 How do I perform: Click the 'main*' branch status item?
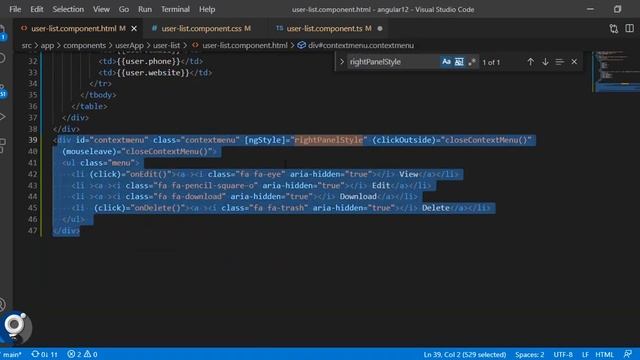[11, 354]
